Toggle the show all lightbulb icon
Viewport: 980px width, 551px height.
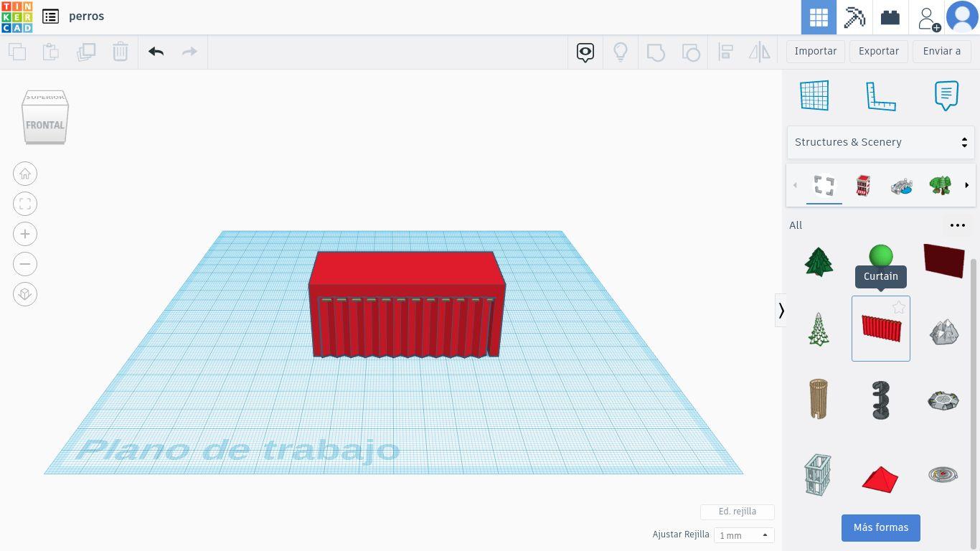[x=621, y=52]
